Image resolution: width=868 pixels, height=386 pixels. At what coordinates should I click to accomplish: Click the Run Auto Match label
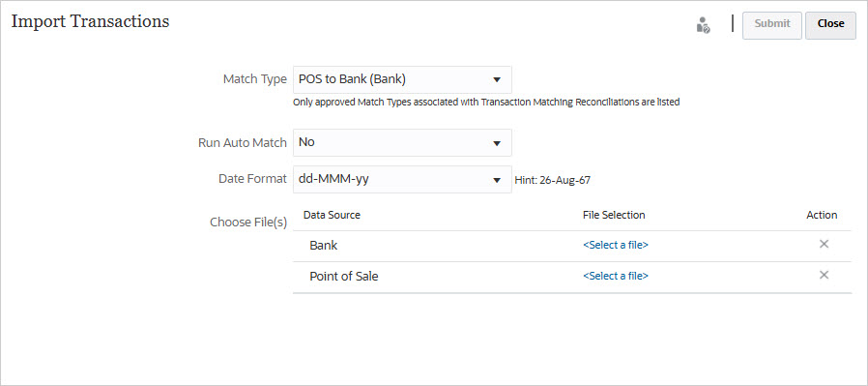[243, 143]
